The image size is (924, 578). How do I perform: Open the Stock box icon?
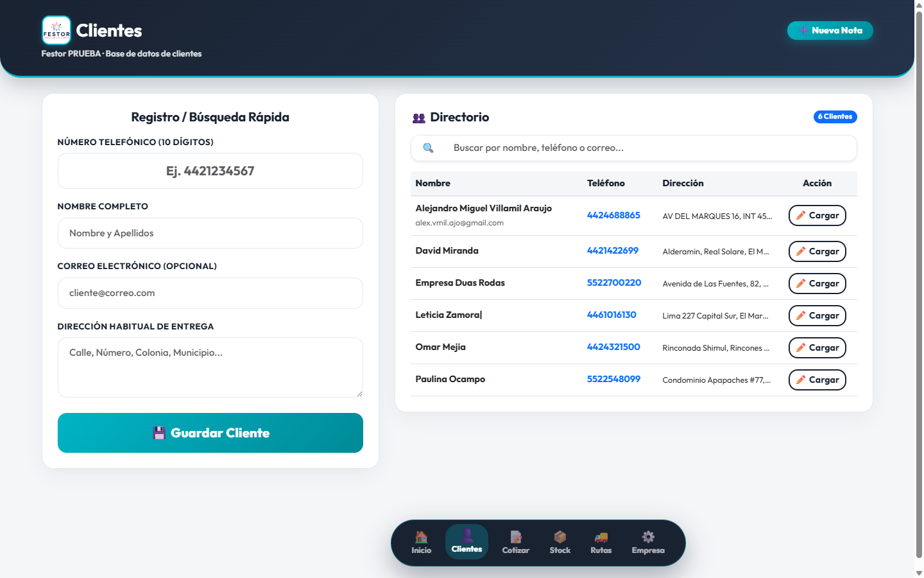pyautogui.click(x=560, y=537)
